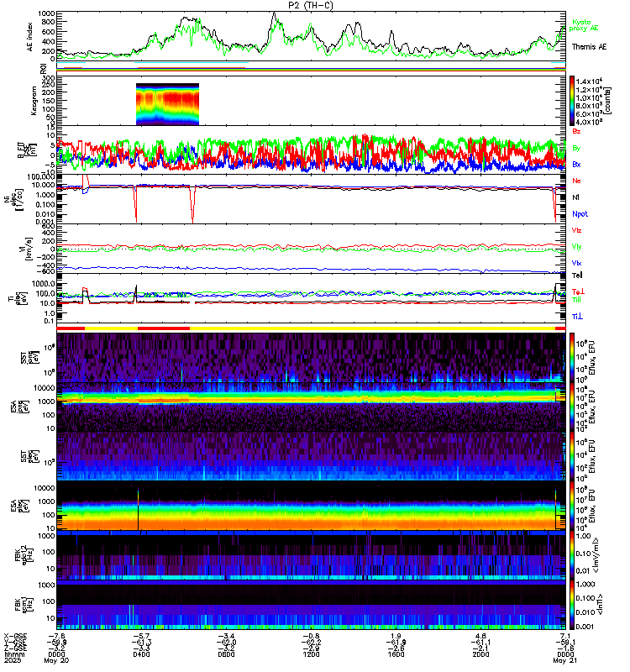
Task: Select the Kyoto proxy AE legend label
Action: [x=584, y=25]
